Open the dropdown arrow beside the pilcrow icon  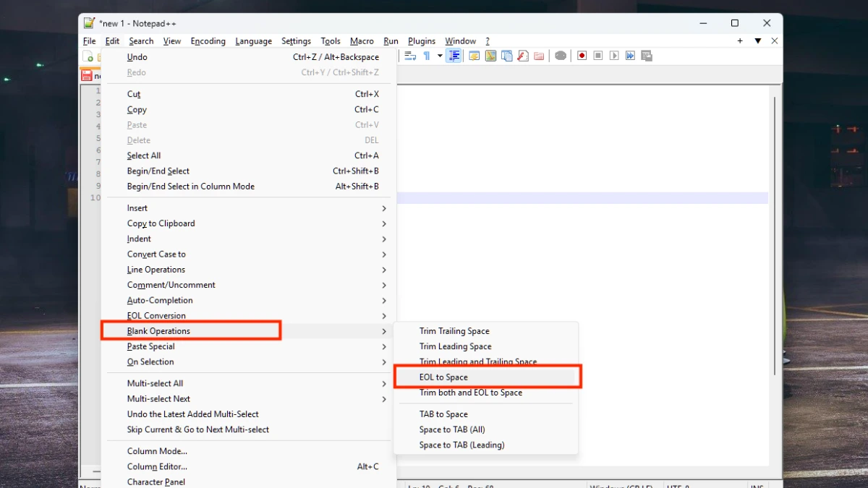[440, 56]
